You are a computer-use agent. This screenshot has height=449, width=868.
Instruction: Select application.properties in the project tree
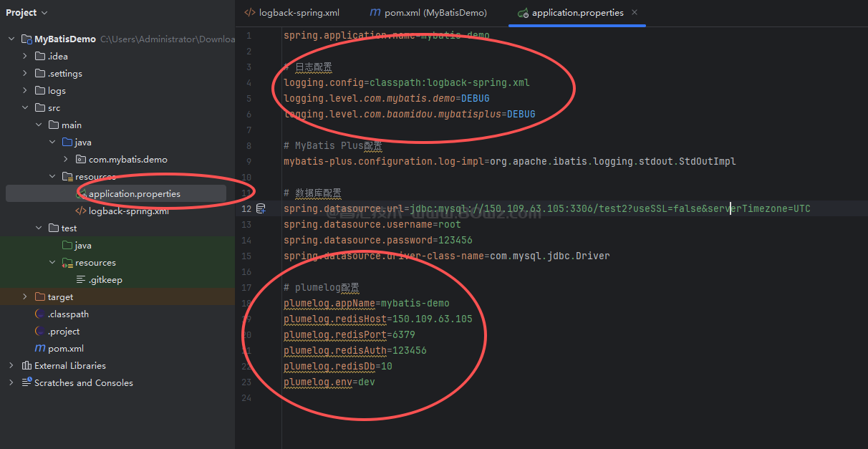[134, 194]
